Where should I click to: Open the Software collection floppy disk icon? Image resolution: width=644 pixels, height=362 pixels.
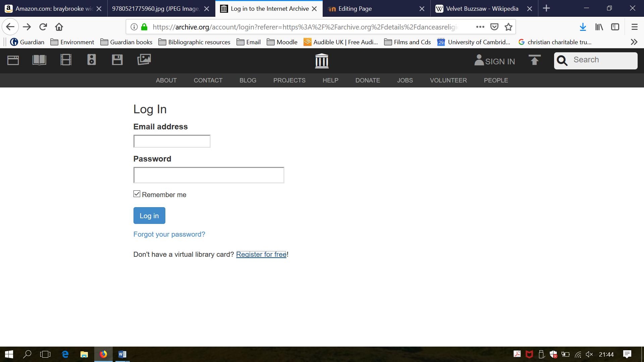click(117, 60)
